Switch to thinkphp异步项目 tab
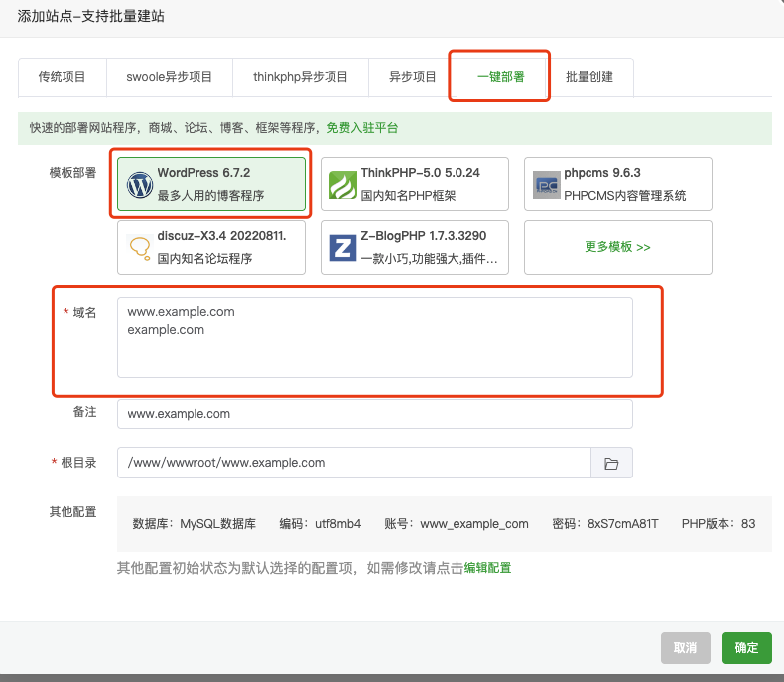The image size is (784, 682). coord(301,77)
